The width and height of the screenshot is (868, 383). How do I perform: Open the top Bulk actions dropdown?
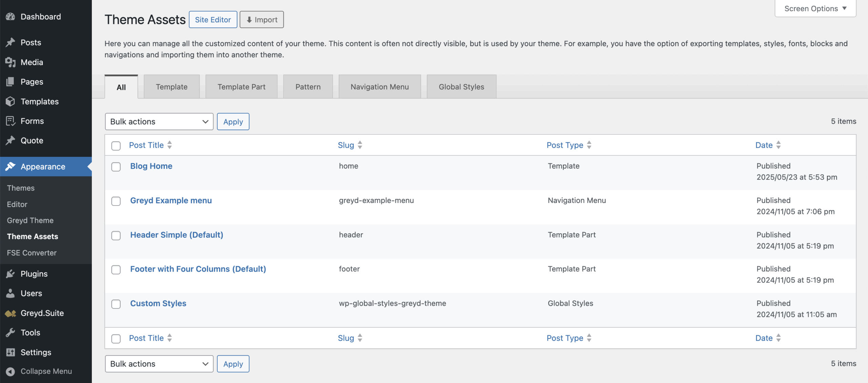pyautogui.click(x=159, y=122)
